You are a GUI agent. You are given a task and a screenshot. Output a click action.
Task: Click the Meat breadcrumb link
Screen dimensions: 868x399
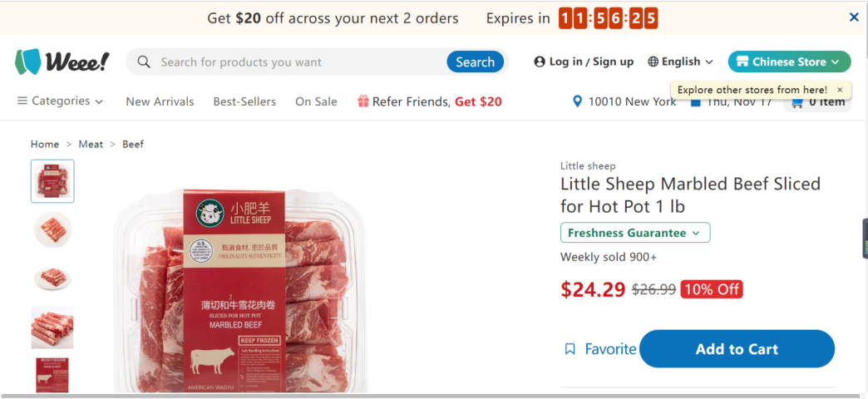[x=91, y=144]
